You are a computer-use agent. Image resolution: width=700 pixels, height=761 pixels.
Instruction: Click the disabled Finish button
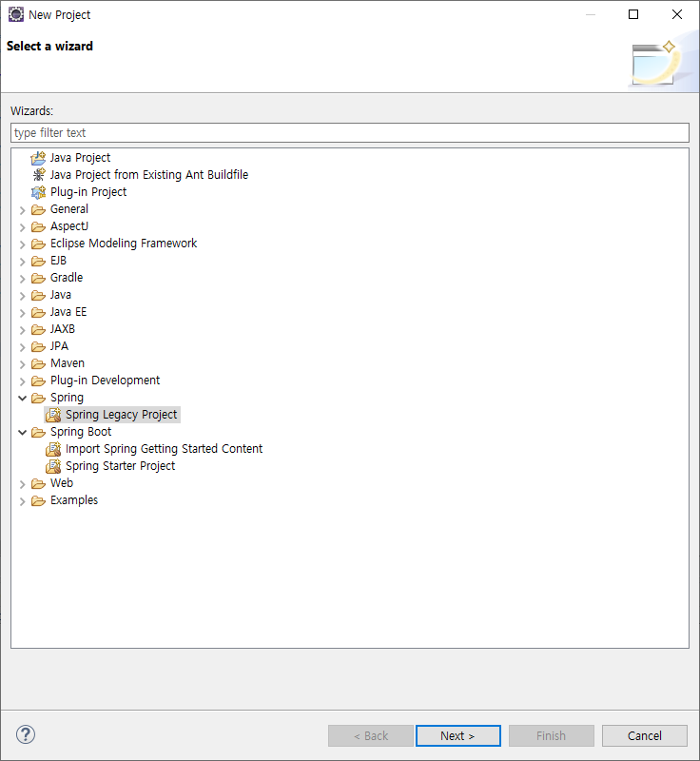pyautogui.click(x=551, y=735)
